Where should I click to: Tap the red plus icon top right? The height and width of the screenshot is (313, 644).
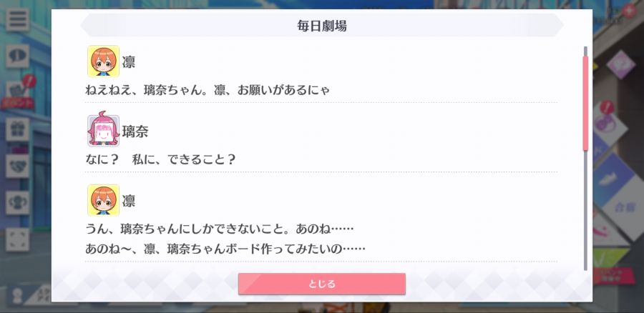[x=628, y=11]
